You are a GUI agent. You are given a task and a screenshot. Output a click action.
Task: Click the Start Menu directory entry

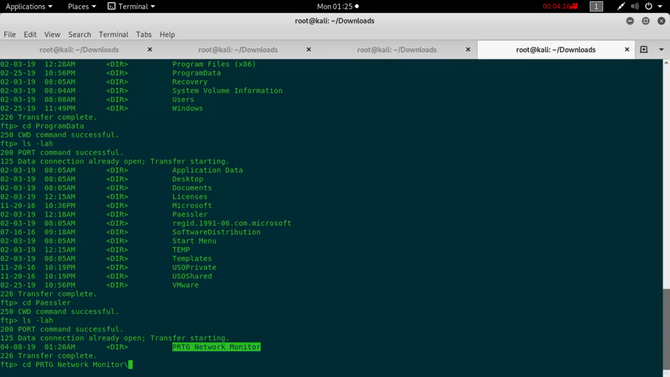[x=194, y=241]
